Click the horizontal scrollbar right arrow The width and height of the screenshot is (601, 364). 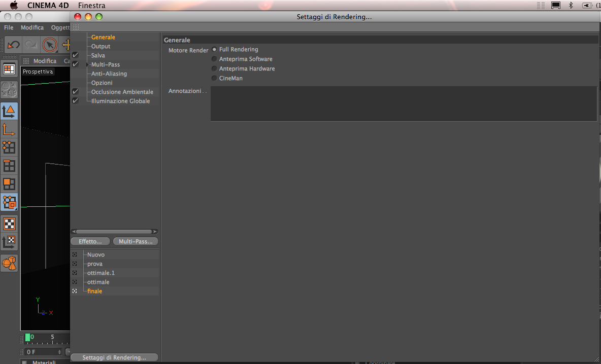[x=155, y=232]
